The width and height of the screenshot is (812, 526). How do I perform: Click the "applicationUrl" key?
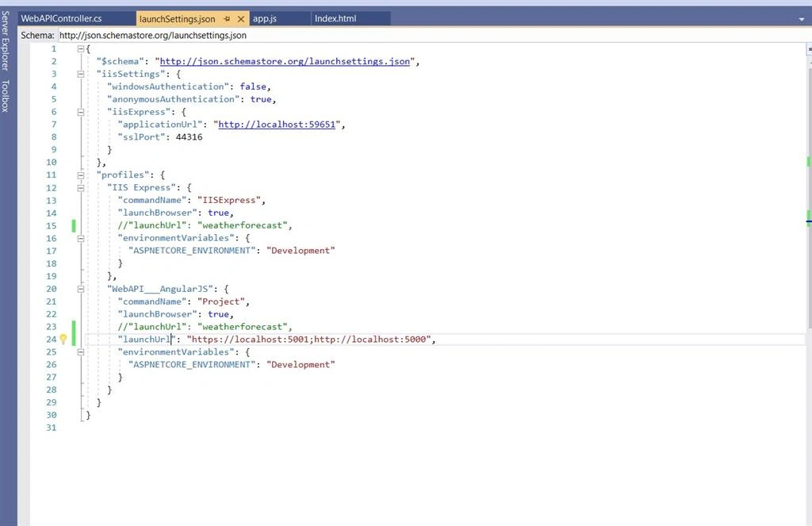click(160, 125)
